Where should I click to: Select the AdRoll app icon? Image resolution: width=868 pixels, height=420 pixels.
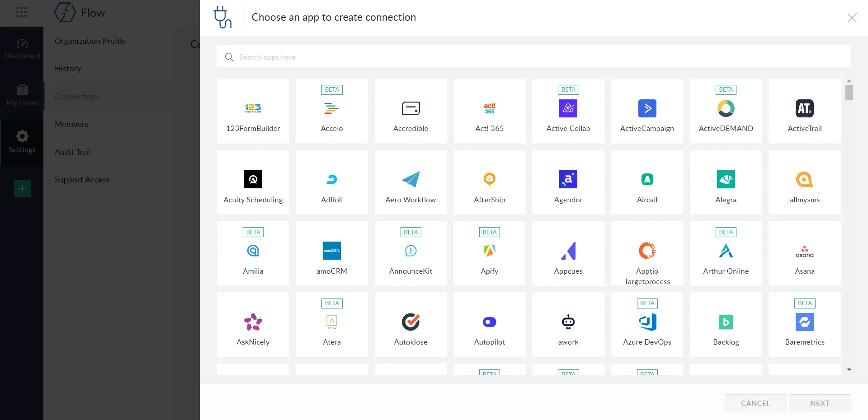pyautogui.click(x=332, y=179)
